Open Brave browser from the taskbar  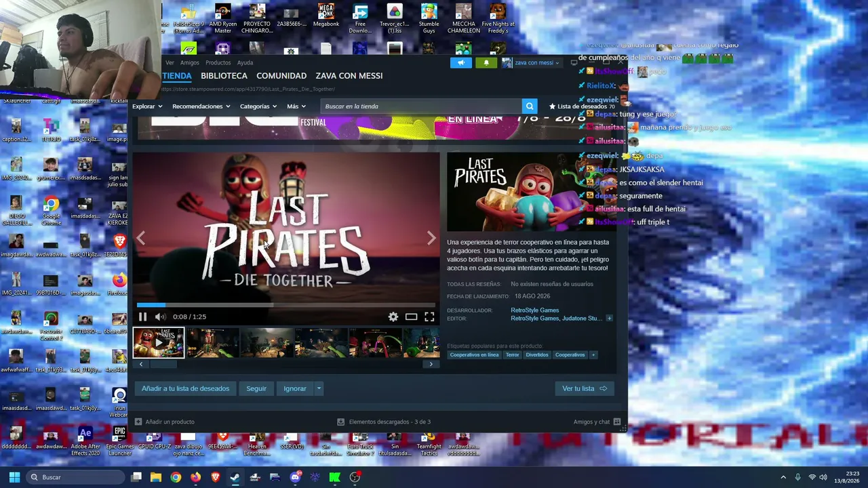coord(216,477)
